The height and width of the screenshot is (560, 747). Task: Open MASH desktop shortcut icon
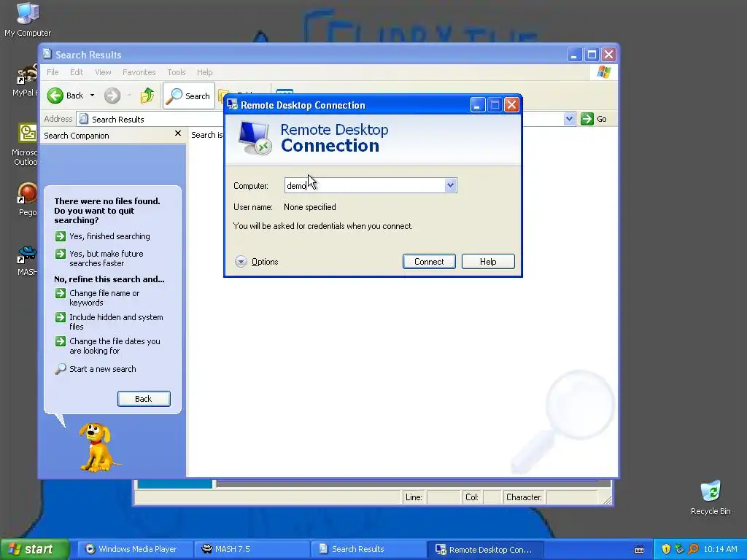click(x=27, y=260)
